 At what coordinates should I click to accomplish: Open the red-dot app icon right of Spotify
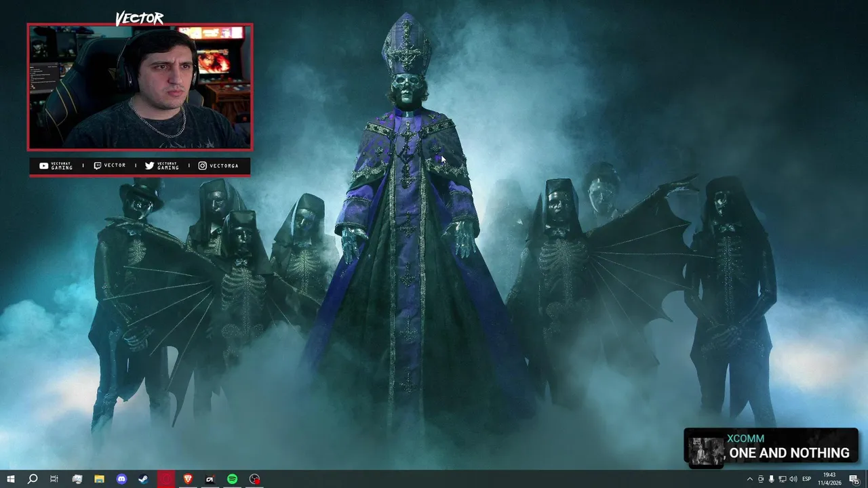[254, 479]
